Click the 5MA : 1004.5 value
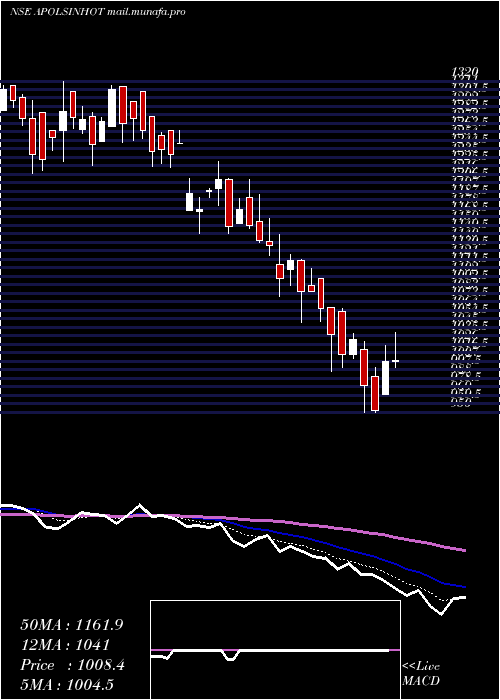The image size is (500, 700). click(x=66, y=684)
